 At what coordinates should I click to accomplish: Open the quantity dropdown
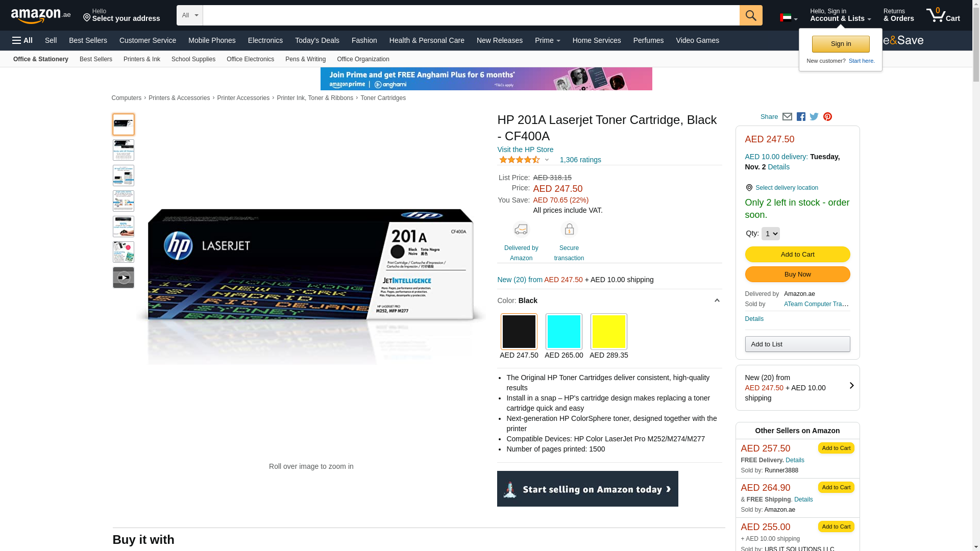point(770,234)
